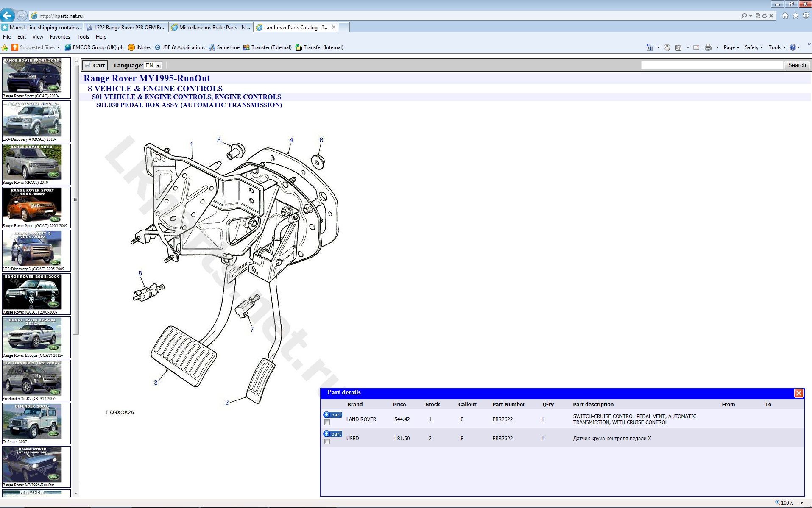Open the gear Tools icon
812x508 pixels.
point(806,15)
